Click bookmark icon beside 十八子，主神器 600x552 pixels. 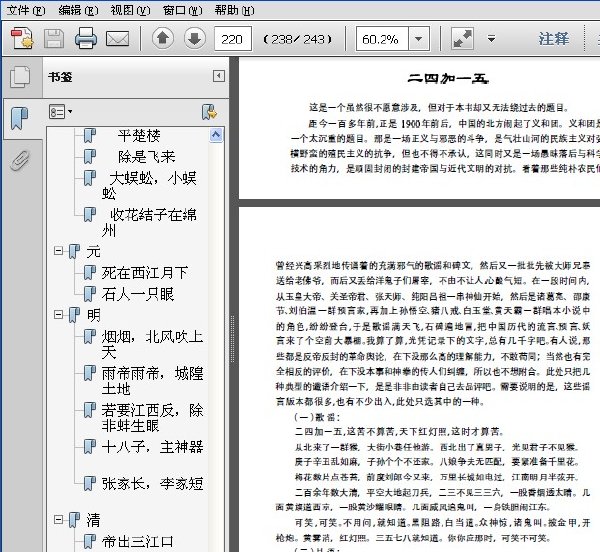(90, 446)
